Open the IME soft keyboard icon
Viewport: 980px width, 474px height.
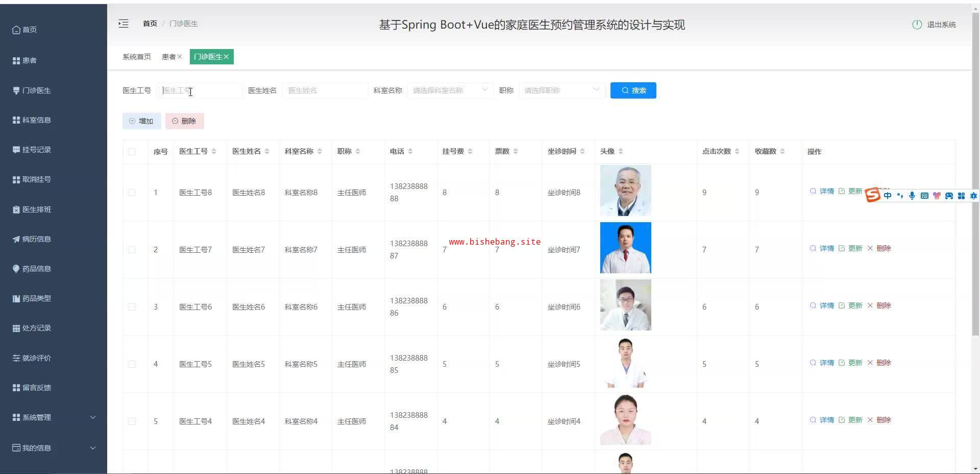[924, 196]
